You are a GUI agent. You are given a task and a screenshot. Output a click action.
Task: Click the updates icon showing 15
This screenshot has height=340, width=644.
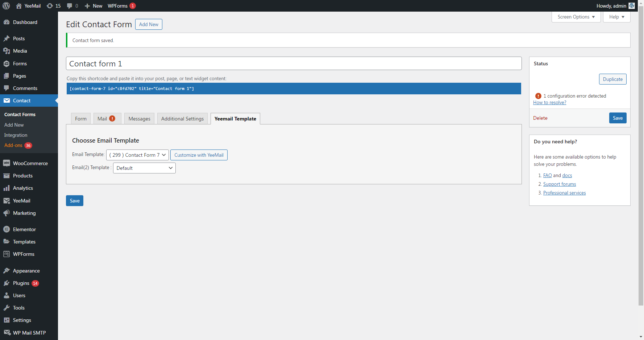point(50,6)
